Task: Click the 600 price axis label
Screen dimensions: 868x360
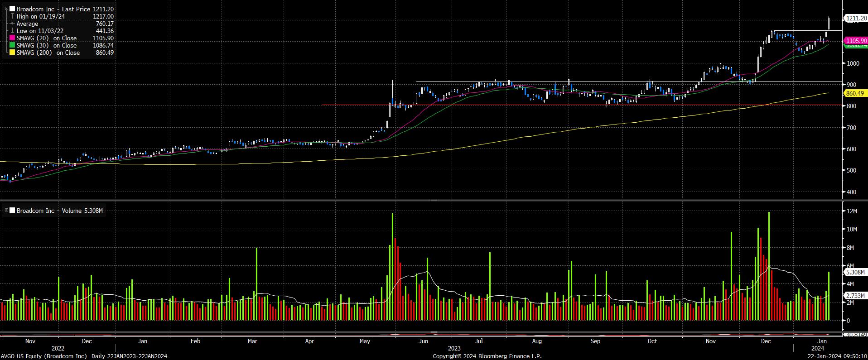Action: click(x=852, y=149)
